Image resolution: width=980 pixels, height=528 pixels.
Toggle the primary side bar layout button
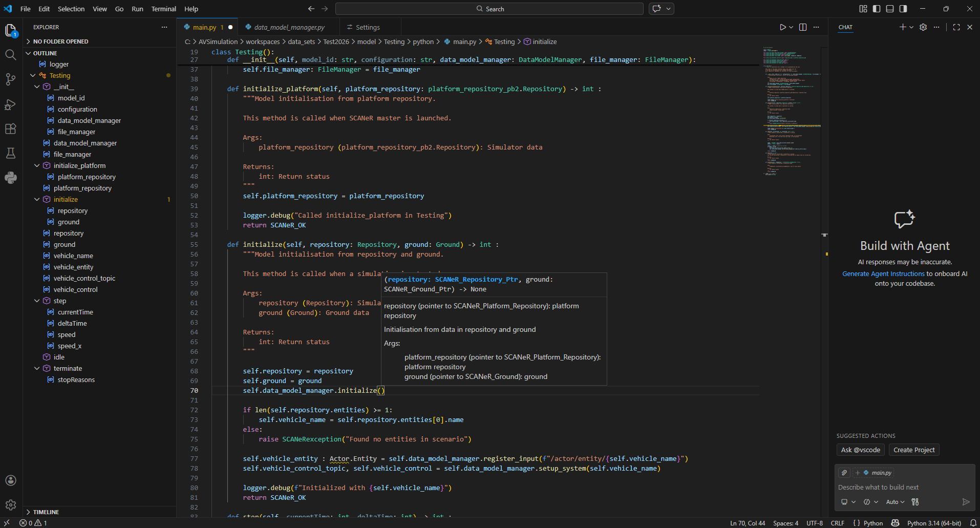point(877,9)
